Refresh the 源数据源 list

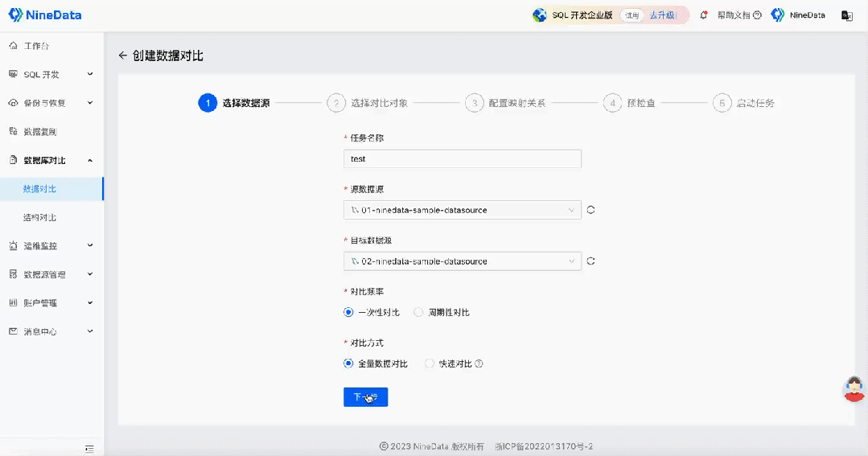coord(590,210)
